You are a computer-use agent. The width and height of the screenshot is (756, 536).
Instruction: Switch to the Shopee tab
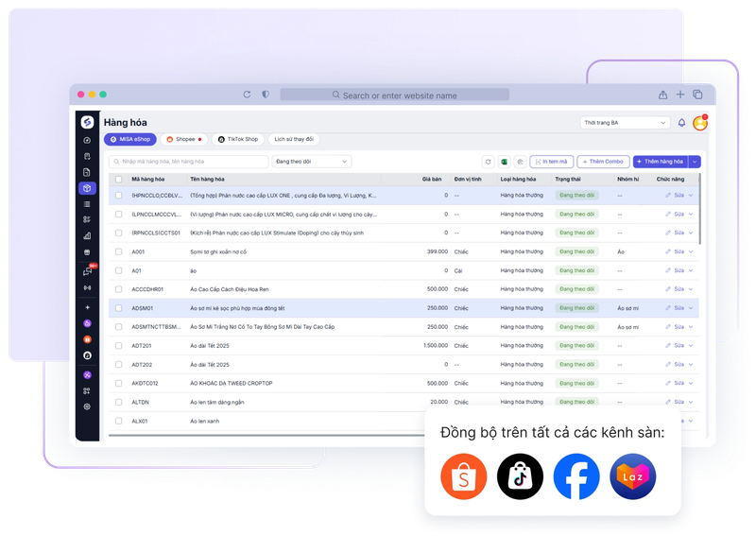[183, 139]
